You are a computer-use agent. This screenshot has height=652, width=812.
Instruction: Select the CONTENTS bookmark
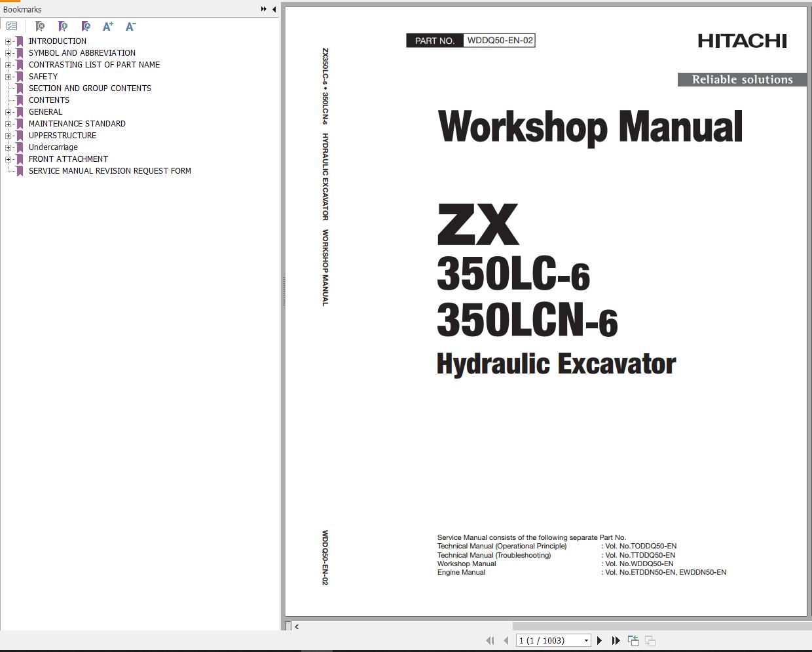49,100
